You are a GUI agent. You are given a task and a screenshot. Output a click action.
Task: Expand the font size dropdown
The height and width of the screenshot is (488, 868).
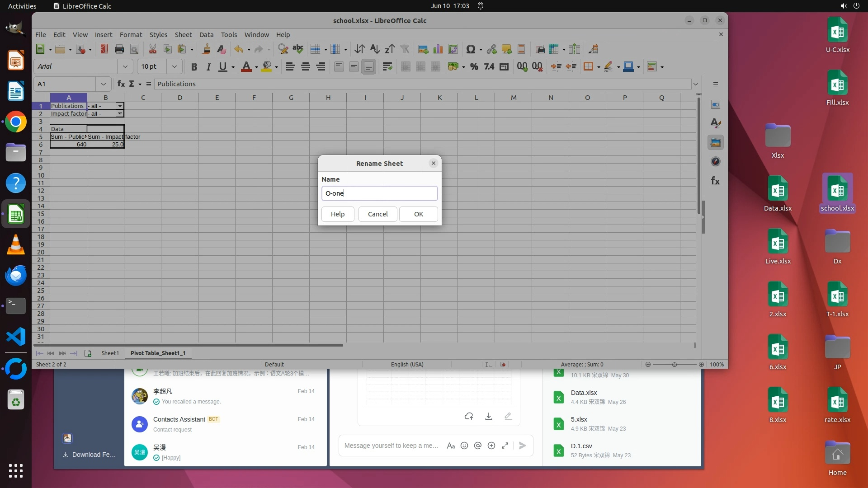[x=174, y=66]
